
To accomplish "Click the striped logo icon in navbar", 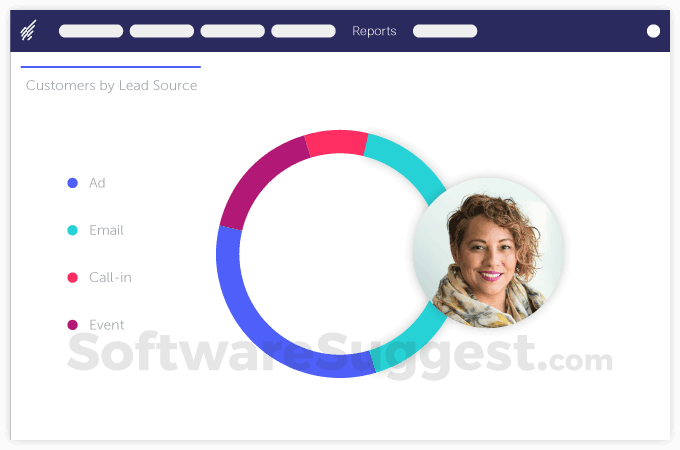I will tap(28, 31).
